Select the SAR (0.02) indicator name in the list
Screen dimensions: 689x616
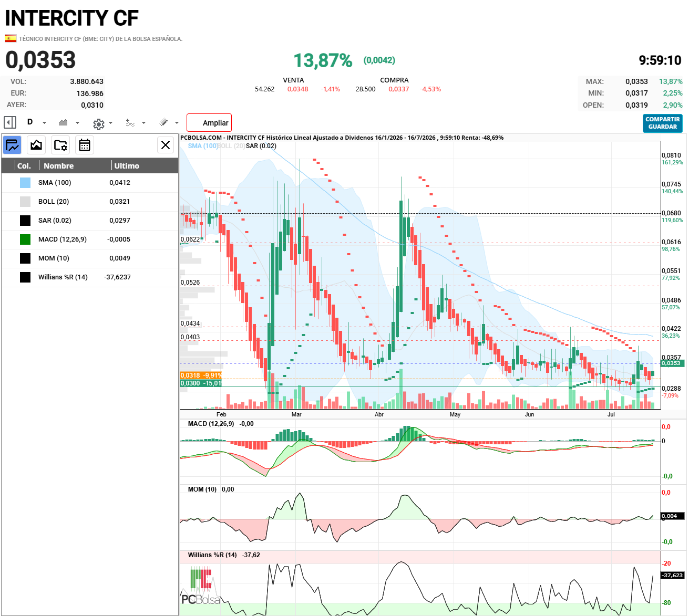(55, 221)
